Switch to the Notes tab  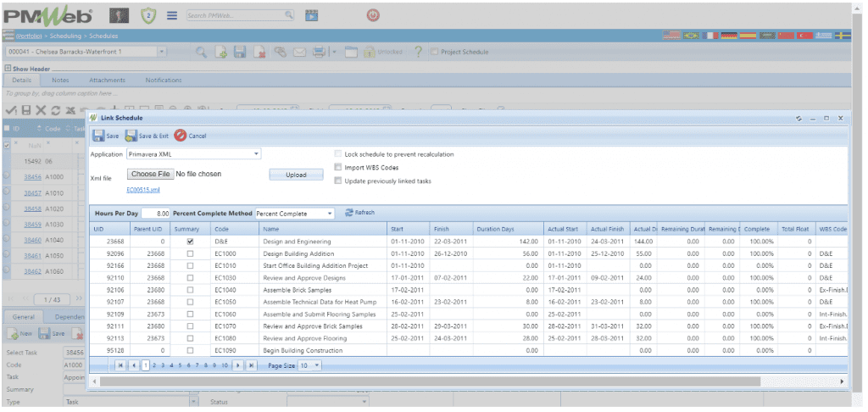[60, 81]
